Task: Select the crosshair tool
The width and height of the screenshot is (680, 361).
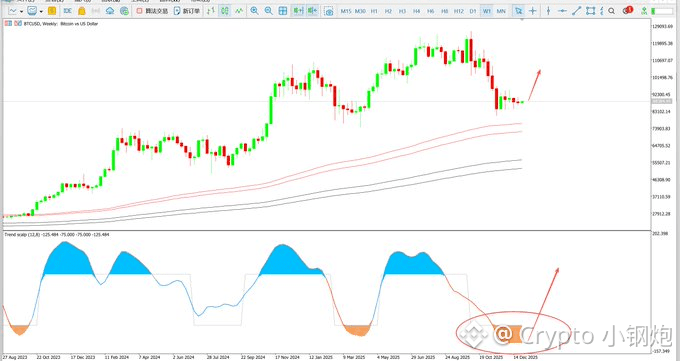Action: (x=533, y=11)
